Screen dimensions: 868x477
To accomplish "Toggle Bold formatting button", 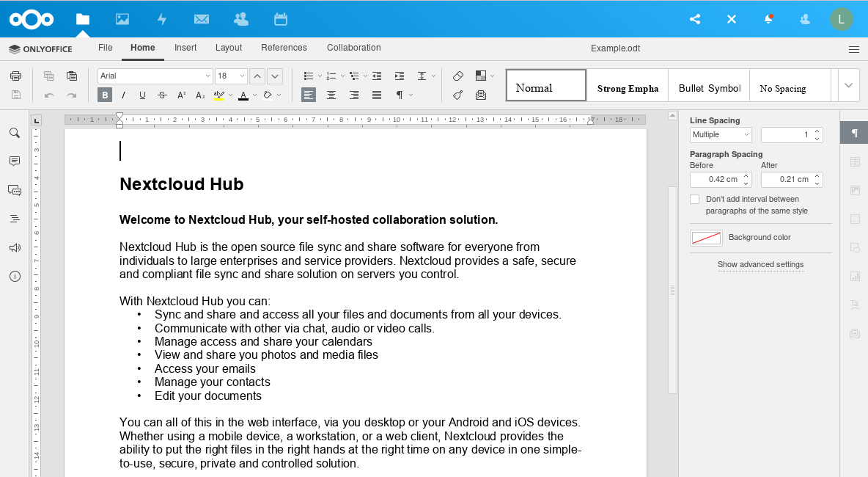I will point(105,95).
